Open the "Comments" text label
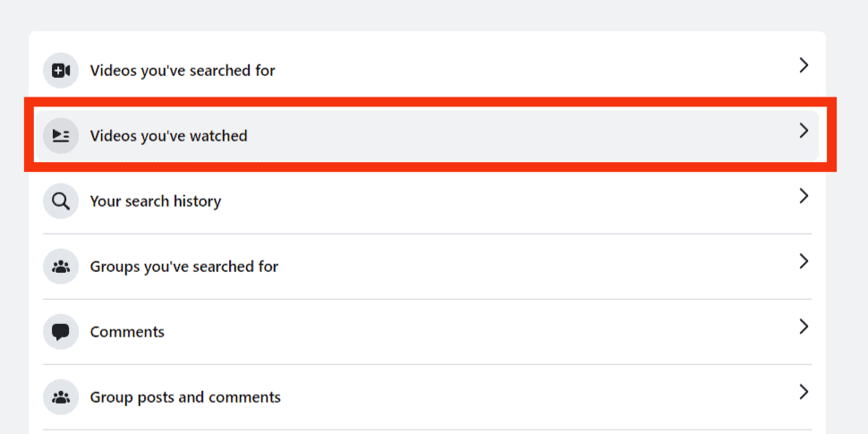 click(x=127, y=332)
